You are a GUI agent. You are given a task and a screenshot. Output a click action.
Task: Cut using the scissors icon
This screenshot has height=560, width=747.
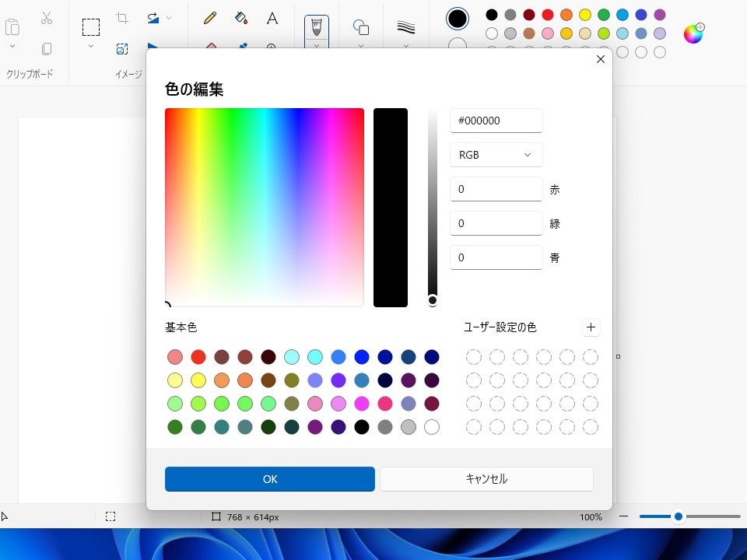point(47,17)
